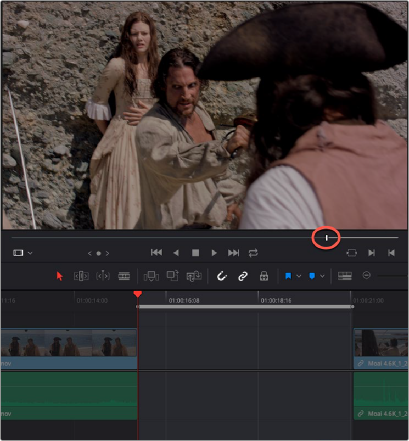Start forward playback
Viewport: 409px width, 441px height.
point(214,253)
